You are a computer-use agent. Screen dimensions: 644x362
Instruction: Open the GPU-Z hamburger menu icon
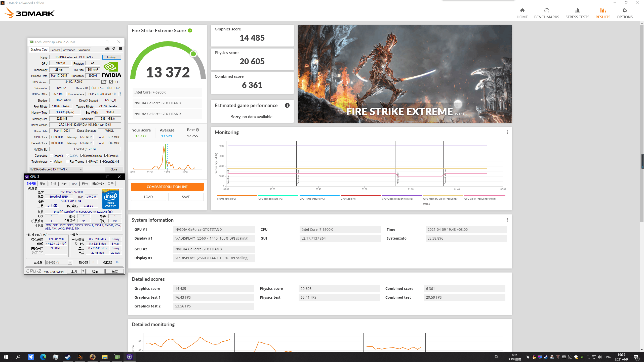(x=120, y=49)
